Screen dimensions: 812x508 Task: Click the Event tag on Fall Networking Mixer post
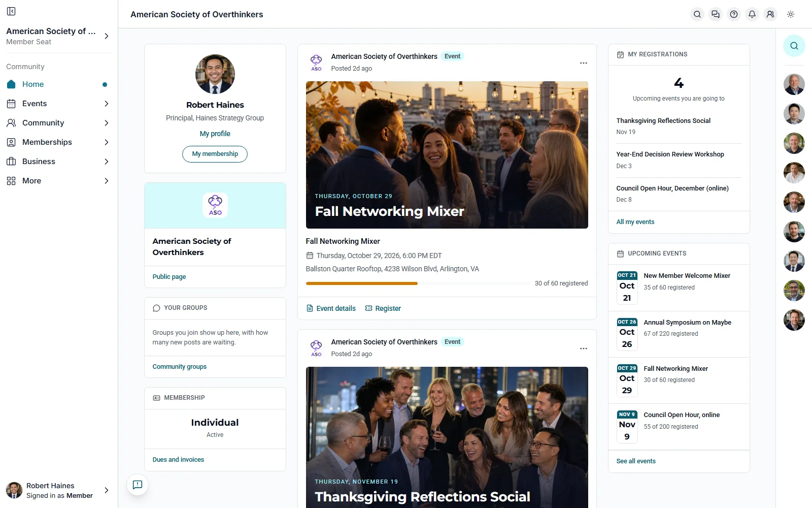[x=452, y=56]
